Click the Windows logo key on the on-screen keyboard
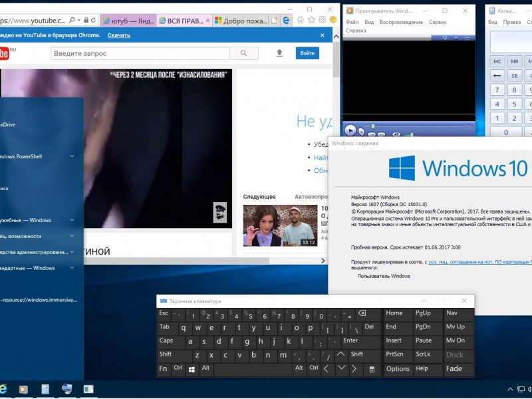The height and width of the screenshot is (399, 532). coord(192,369)
